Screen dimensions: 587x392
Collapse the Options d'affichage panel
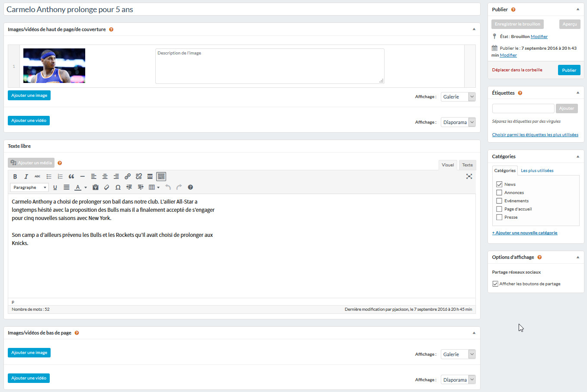point(577,257)
